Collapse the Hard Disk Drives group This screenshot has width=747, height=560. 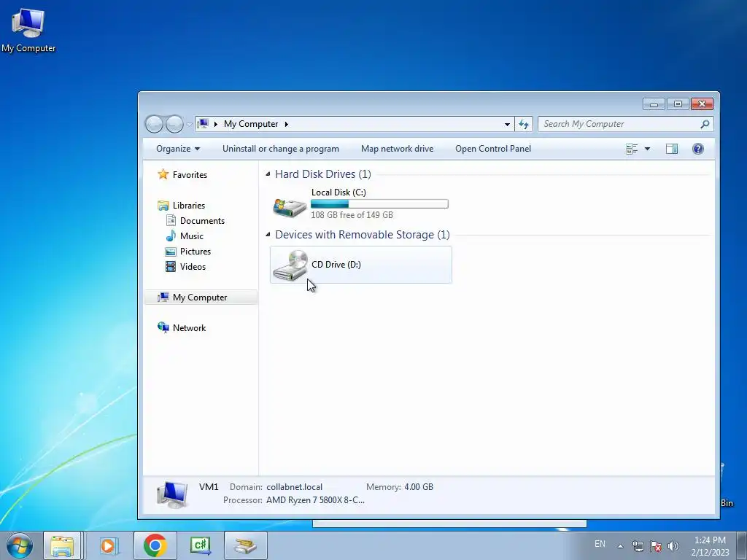coord(268,174)
